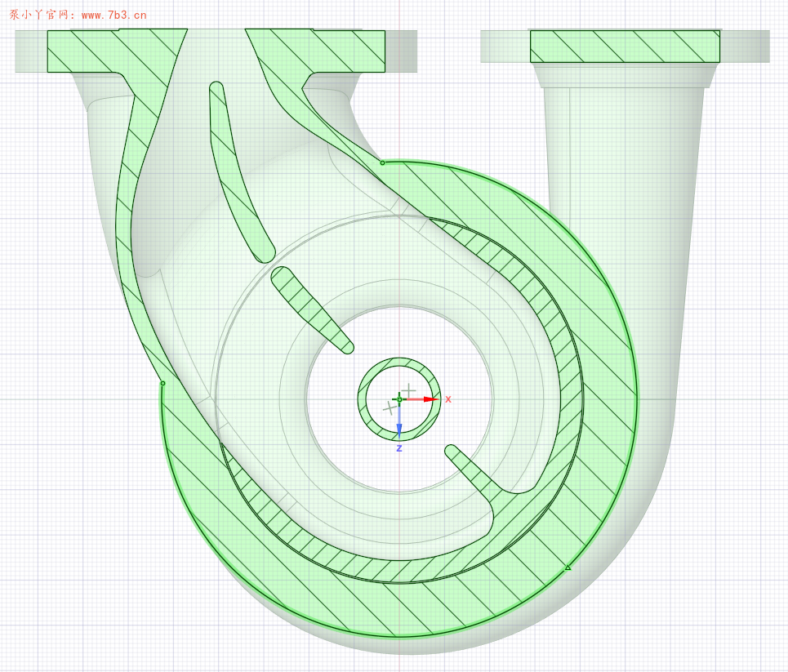This screenshot has height=672, width=788.
Task: Click the triangle marker on lower-right arc
Action: (568, 567)
